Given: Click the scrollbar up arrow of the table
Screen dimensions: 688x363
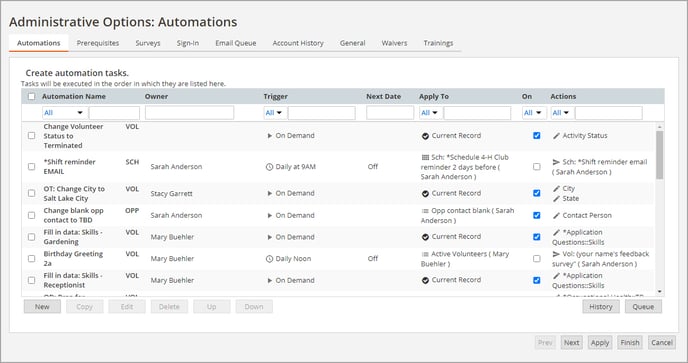Looking at the screenshot, I should (x=659, y=127).
